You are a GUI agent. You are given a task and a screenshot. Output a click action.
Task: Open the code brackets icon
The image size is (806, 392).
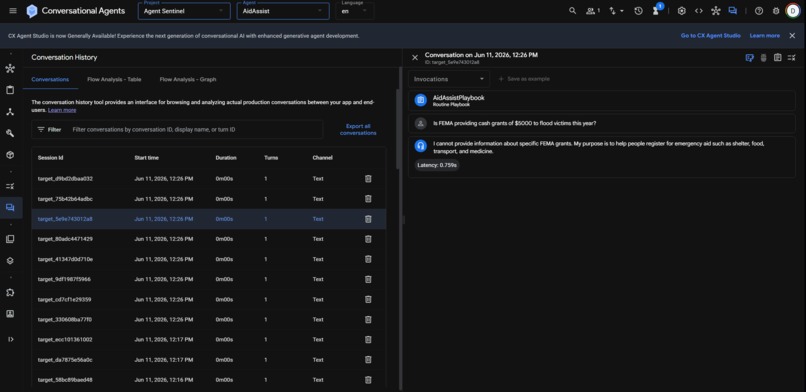click(x=699, y=11)
